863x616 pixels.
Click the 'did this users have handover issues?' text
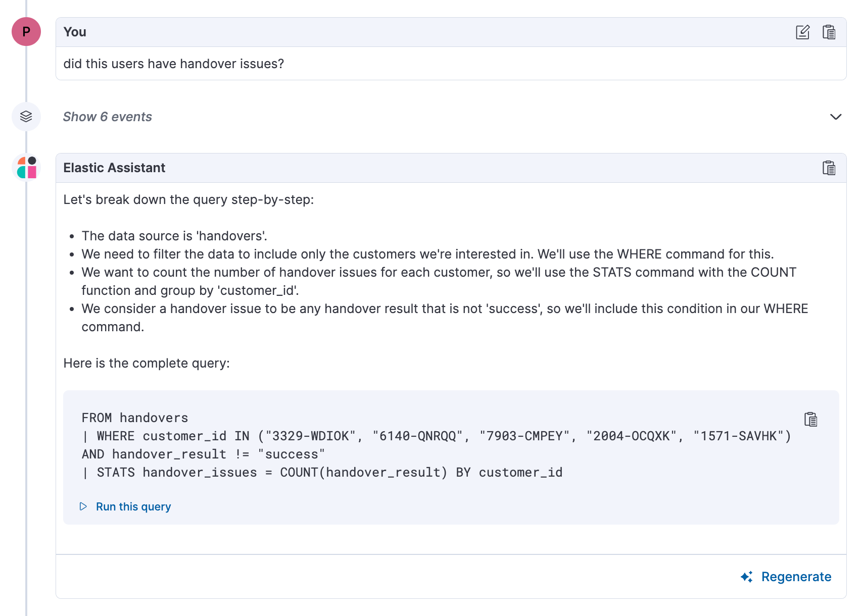tap(174, 64)
